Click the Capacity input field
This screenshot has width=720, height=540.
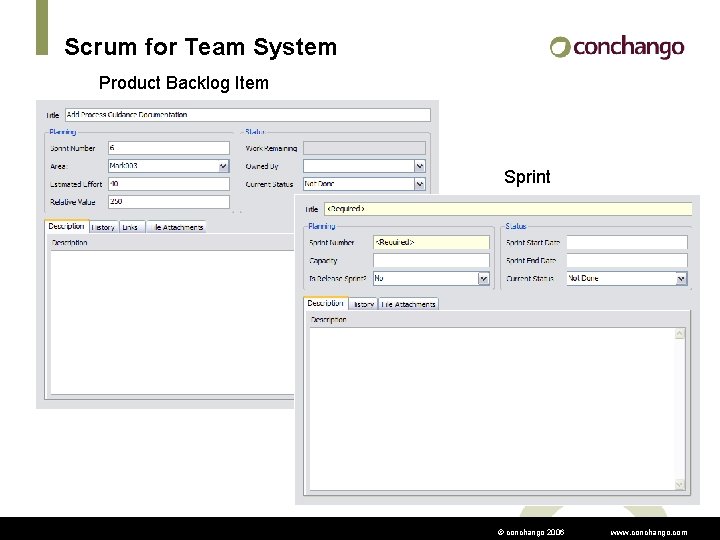point(431,260)
